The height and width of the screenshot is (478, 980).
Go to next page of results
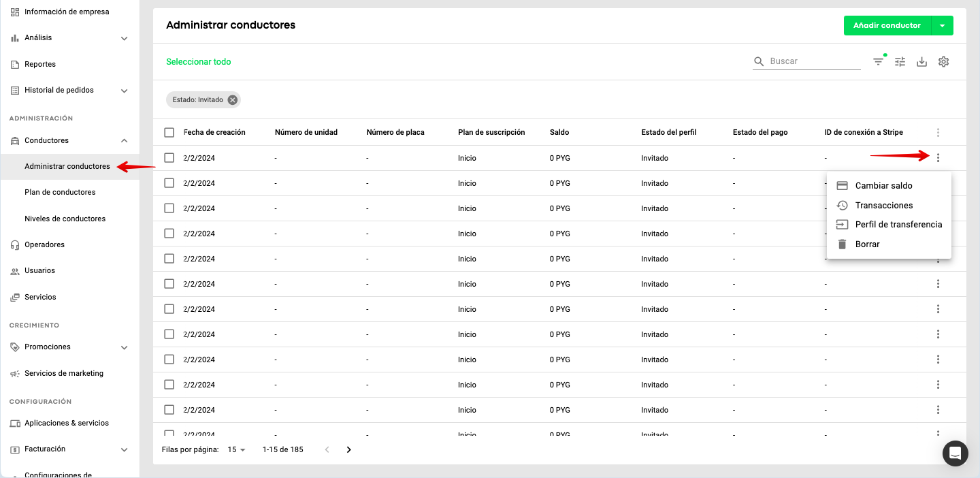tap(349, 449)
